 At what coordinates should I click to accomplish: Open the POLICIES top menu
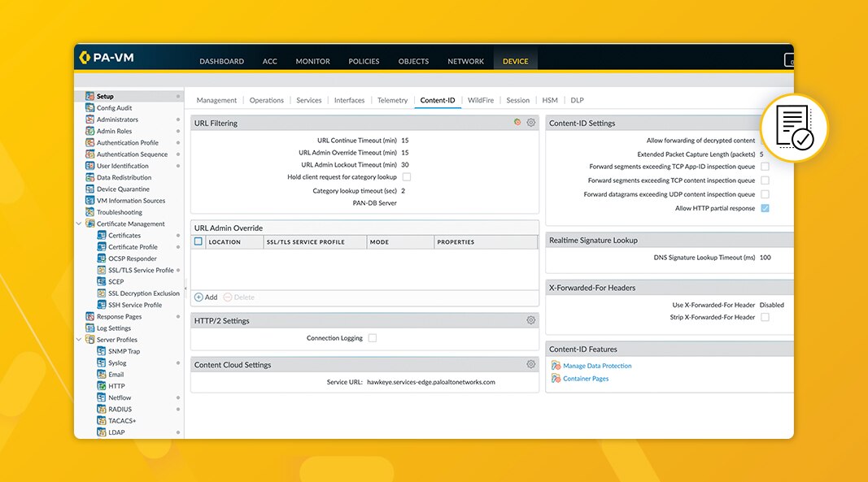pos(364,61)
